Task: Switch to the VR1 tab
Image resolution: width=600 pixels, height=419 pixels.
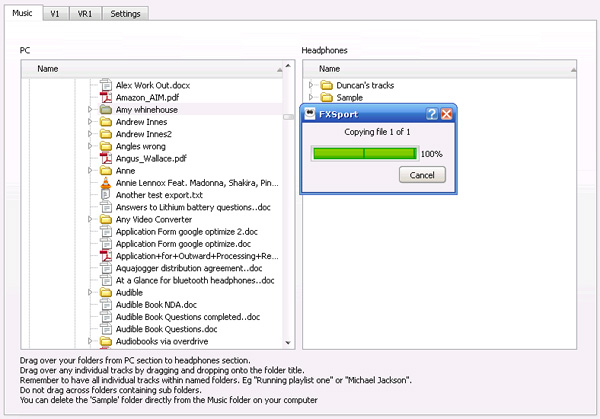Action: (85, 14)
